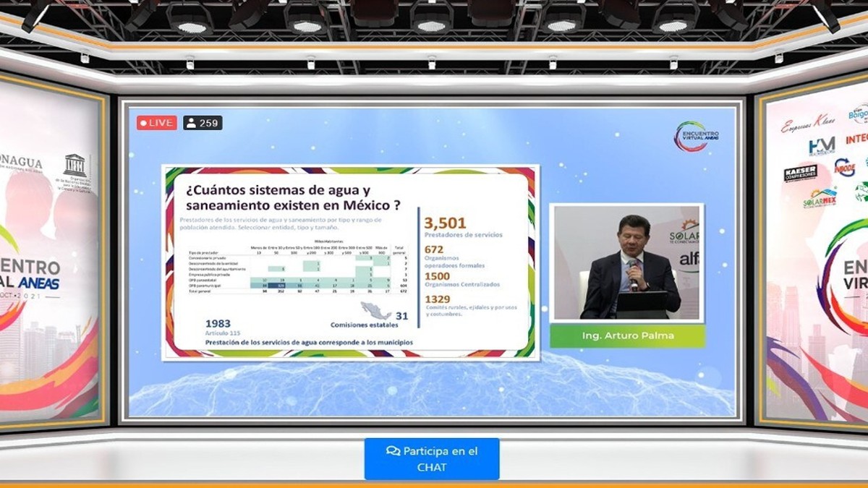Click the Kaeser Compresores sponsor logo
Screen dimensions: 868x488
click(801, 174)
